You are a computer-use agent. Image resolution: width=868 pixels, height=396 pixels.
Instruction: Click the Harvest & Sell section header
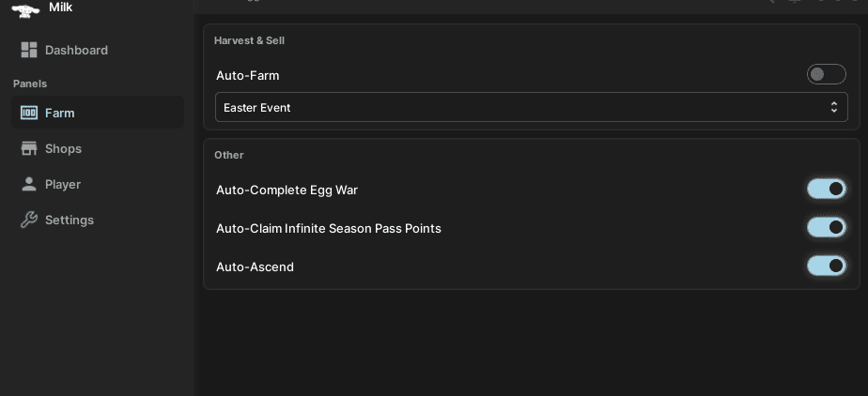point(249,40)
